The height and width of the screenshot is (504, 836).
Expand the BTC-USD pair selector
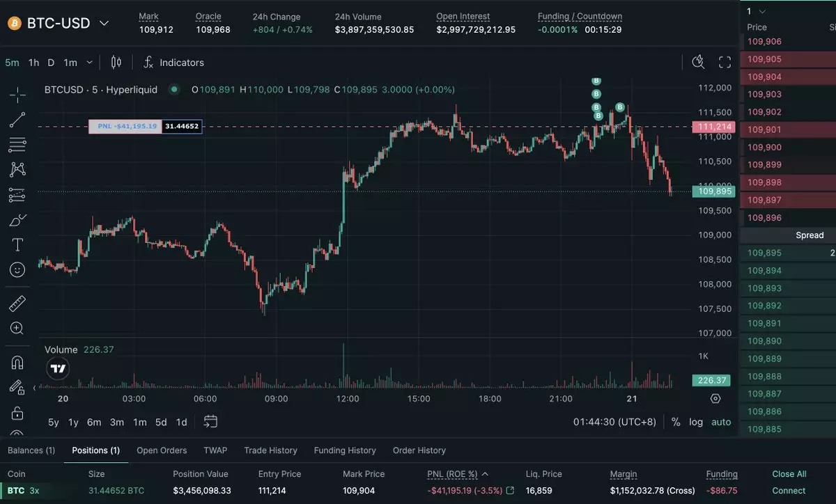pos(104,23)
